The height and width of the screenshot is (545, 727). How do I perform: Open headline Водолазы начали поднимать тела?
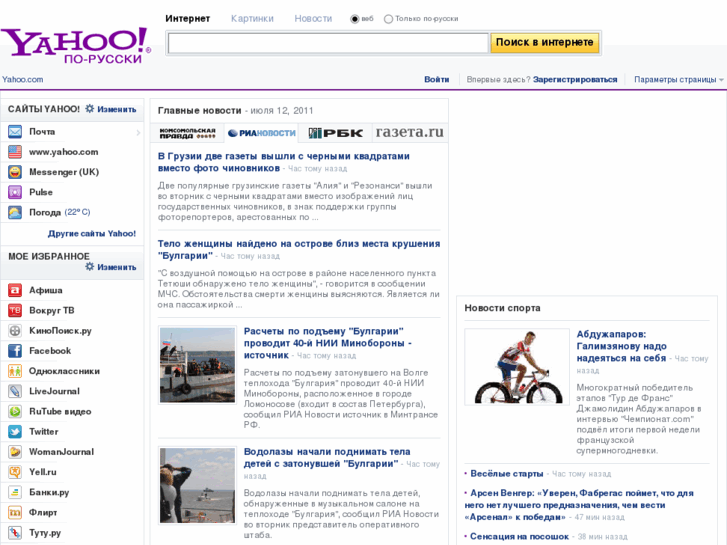(x=327, y=457)
